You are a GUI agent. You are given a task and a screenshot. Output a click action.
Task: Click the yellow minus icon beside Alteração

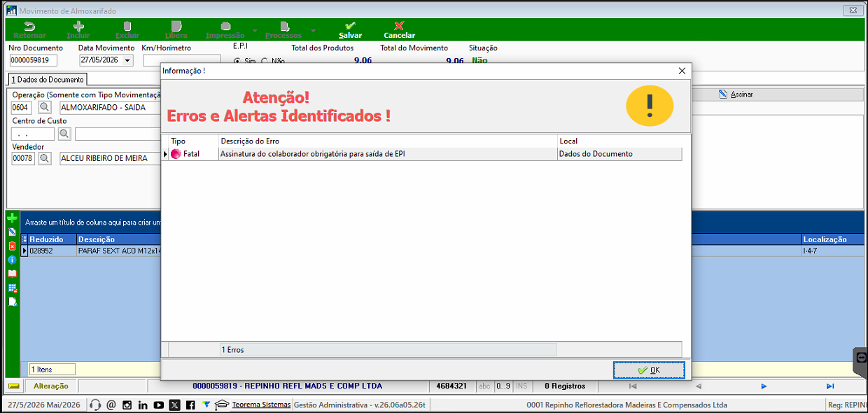pyautogui.click(x=13, y=386)
